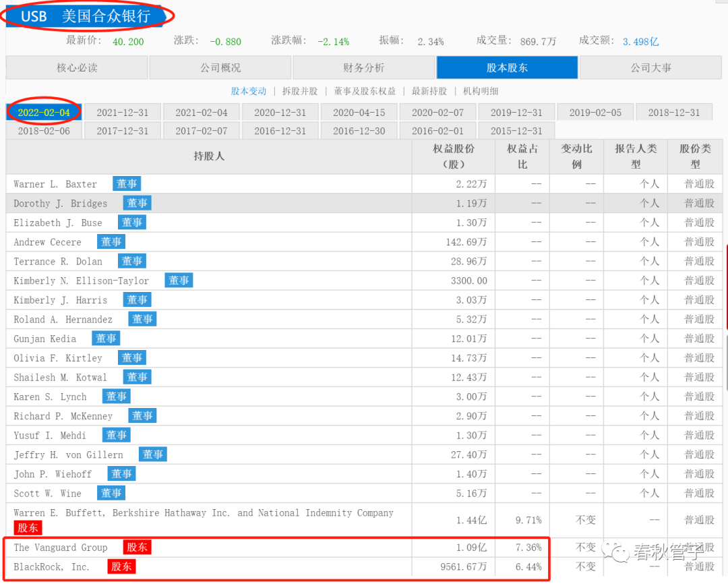The image size is (728, 584).
Task: Click the name Andrew Cecere
Action: (47, 242)
